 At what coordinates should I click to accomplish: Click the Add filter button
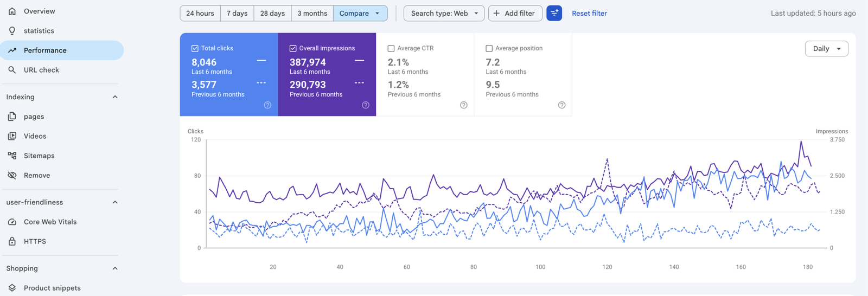point(515,13)
